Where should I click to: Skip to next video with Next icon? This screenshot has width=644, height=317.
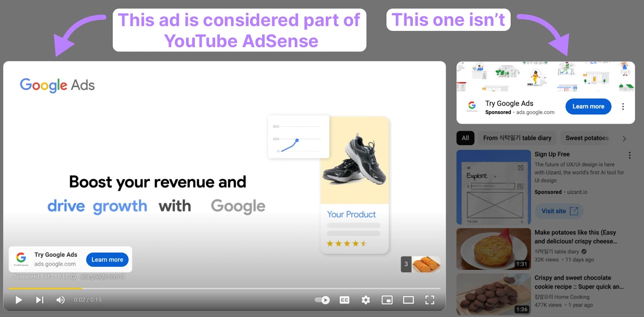39,300
